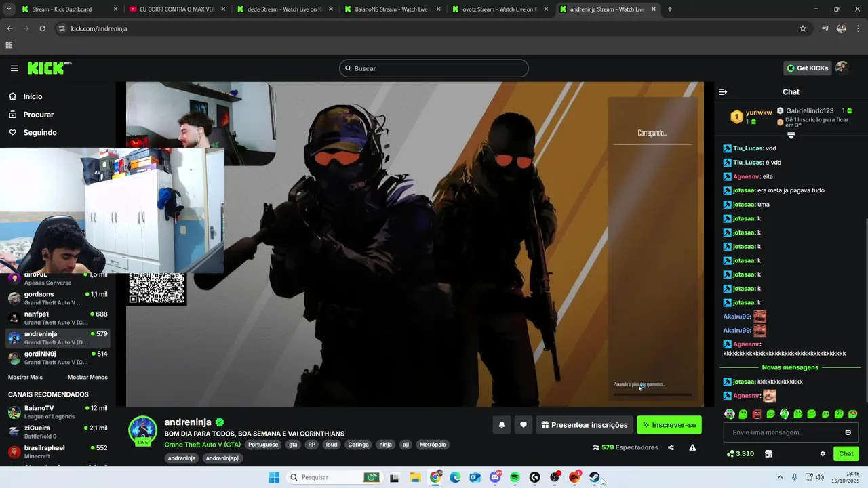This screenshot has height=488, width=868.
Task: Select the red angry emote
Action: click(757, 413)
